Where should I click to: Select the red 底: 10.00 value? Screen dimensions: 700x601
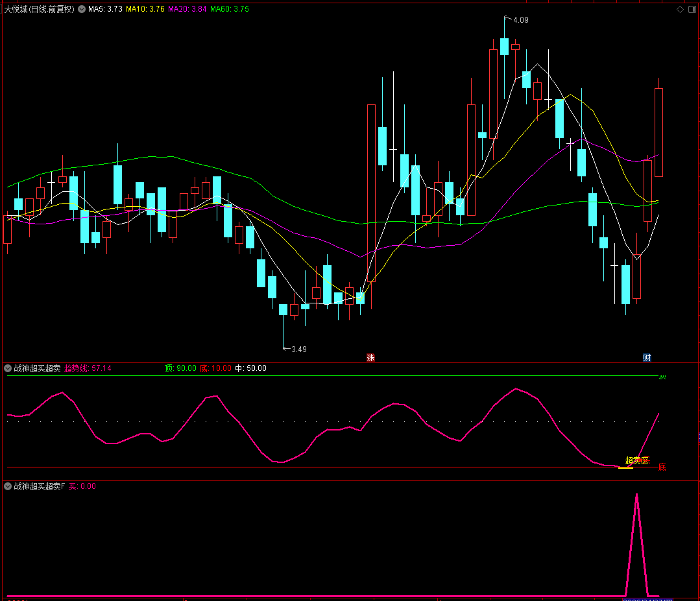[215, 368]
